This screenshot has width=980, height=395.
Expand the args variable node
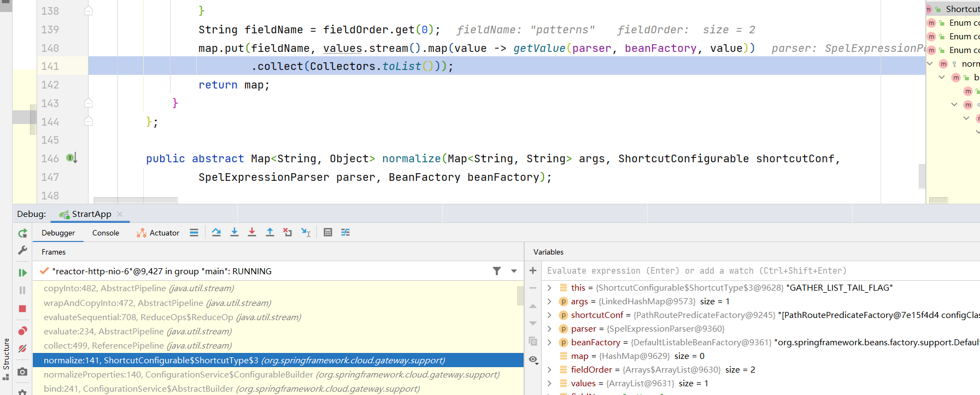coord(549,301)
